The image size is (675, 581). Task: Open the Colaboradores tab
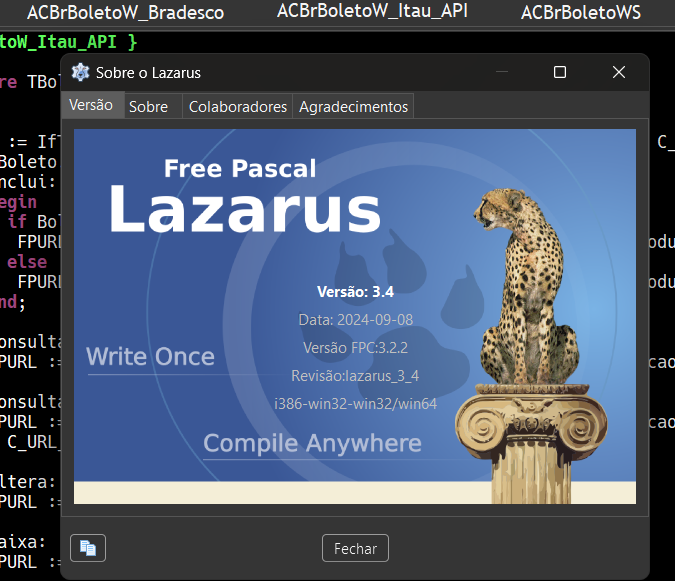[238, 107]
